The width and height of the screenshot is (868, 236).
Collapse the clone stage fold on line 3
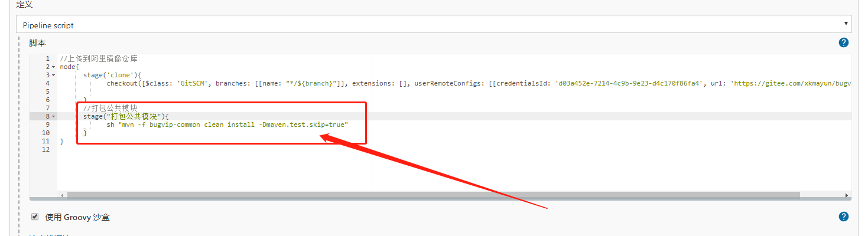[54, 75]
